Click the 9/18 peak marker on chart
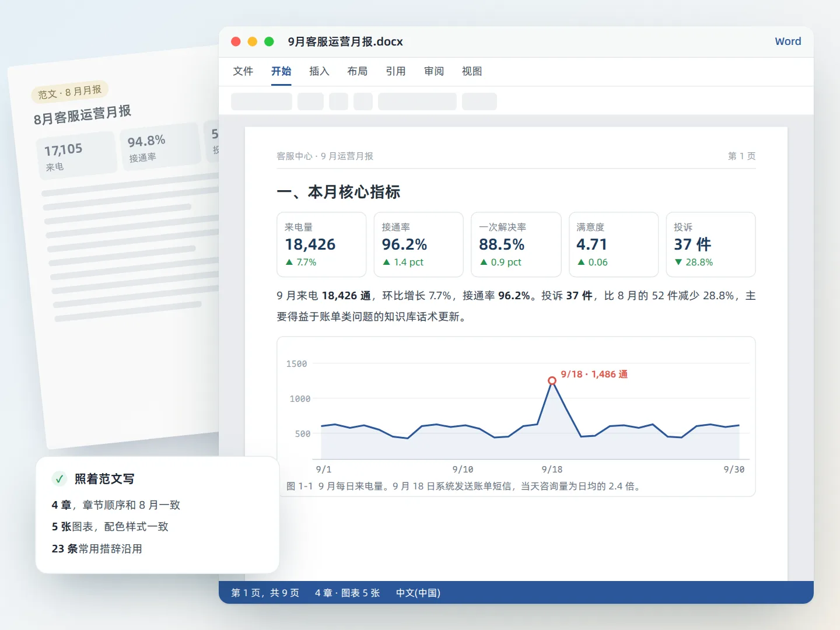The height and width of the screenshot is (630, 840). [552, 381]
